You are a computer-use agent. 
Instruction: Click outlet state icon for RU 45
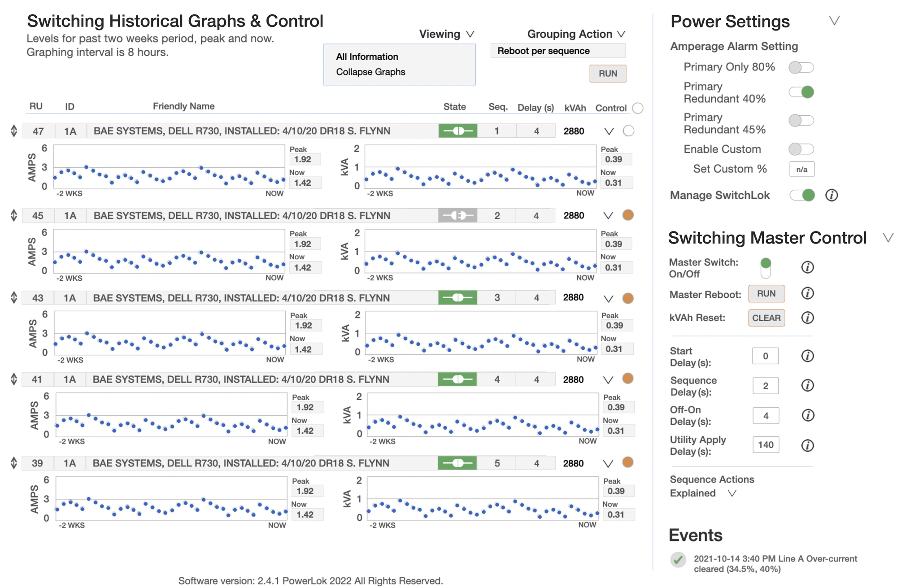click(x=457, y=216)
